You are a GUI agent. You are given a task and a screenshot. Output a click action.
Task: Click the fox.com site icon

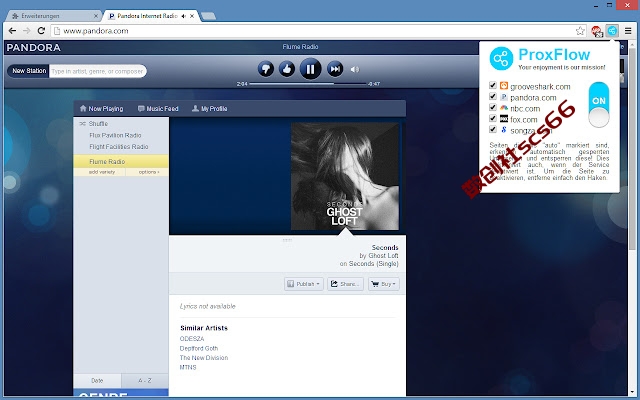point(504,119)
